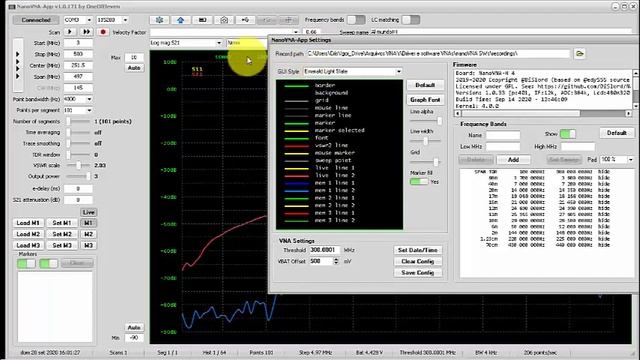Click the toolbar icon left of camera
The height and width of the screenshot is (360, 640).
click(202, 20)
